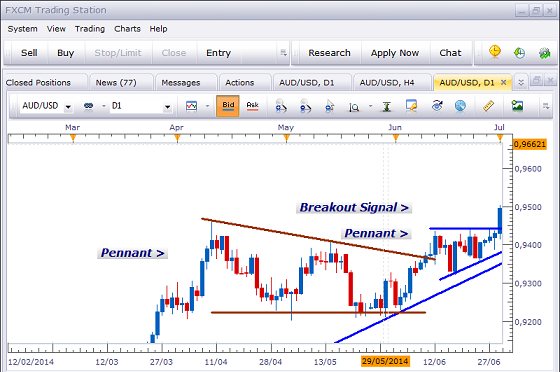Viewport: 560px width, 372px height.
Task: Enable Bid price display
Action: 228,106
